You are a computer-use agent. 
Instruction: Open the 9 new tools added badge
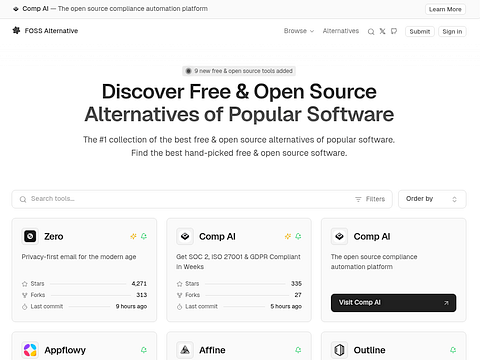239,71
